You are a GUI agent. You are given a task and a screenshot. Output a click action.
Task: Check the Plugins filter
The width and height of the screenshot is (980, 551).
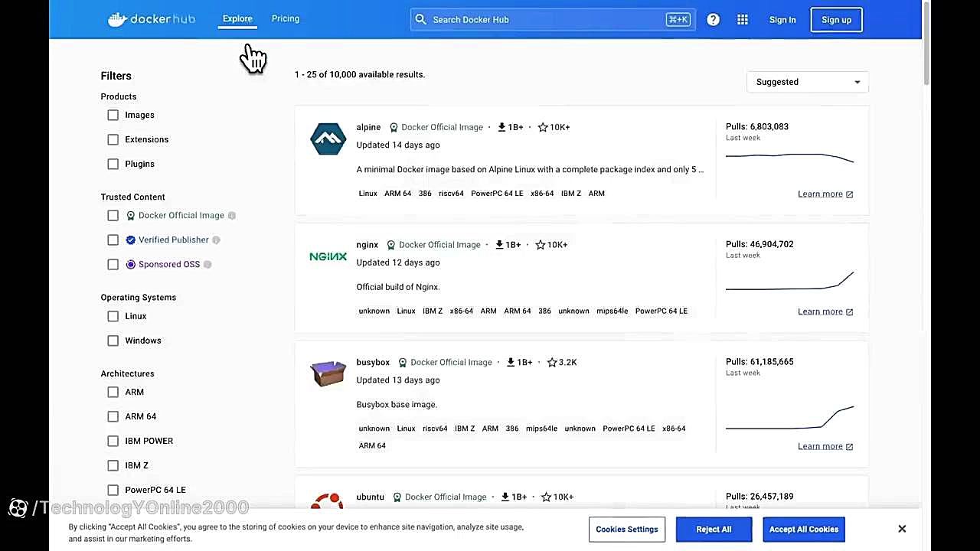113,164
